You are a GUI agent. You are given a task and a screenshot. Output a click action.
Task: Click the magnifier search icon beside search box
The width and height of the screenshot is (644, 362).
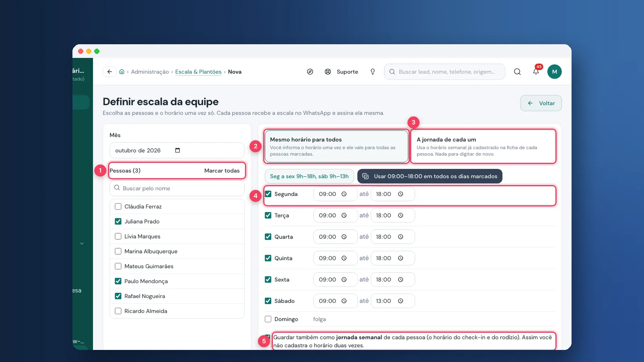(517, 72)
